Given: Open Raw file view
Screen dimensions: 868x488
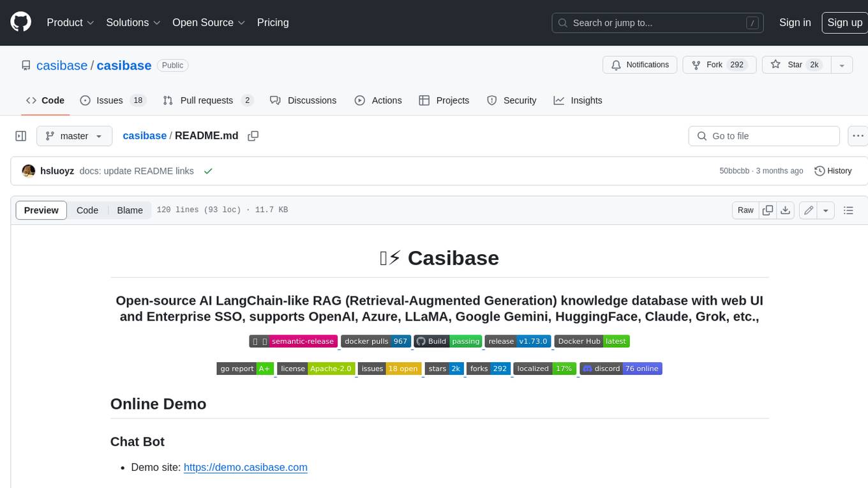Looking at the screenshot, I should tap(745, 210).
